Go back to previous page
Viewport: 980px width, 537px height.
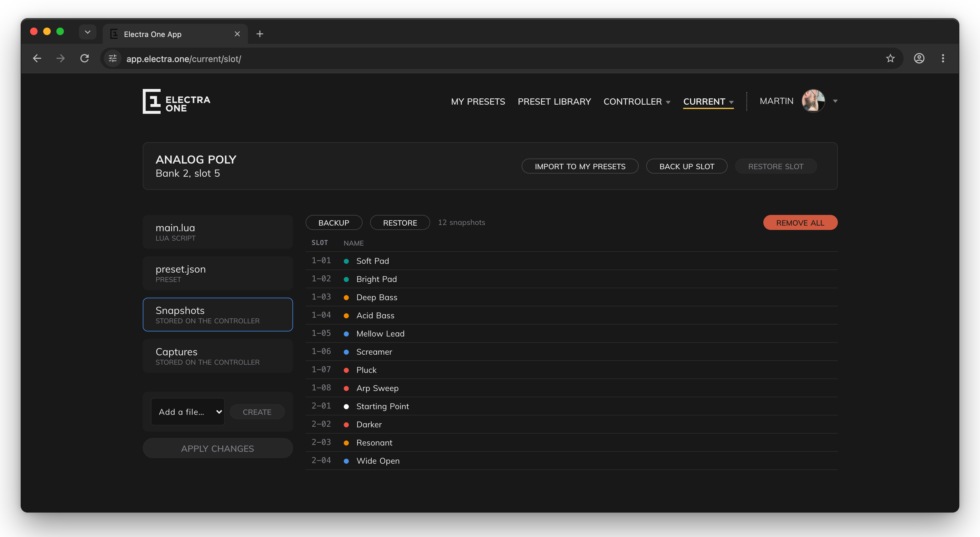37,59
